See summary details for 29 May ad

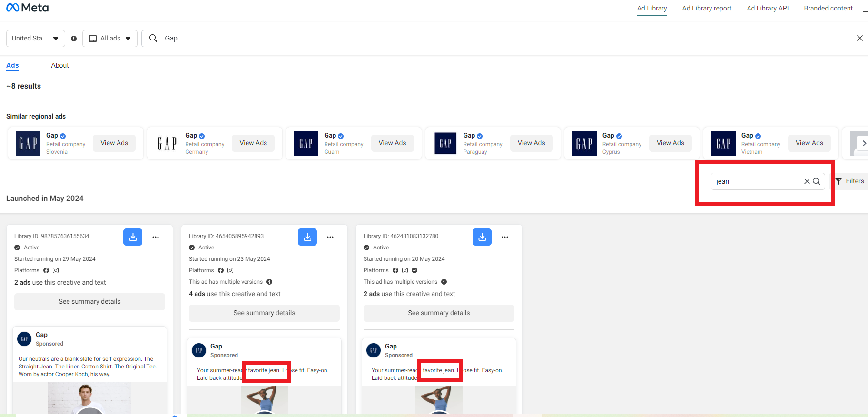click(x=89, y=302)
